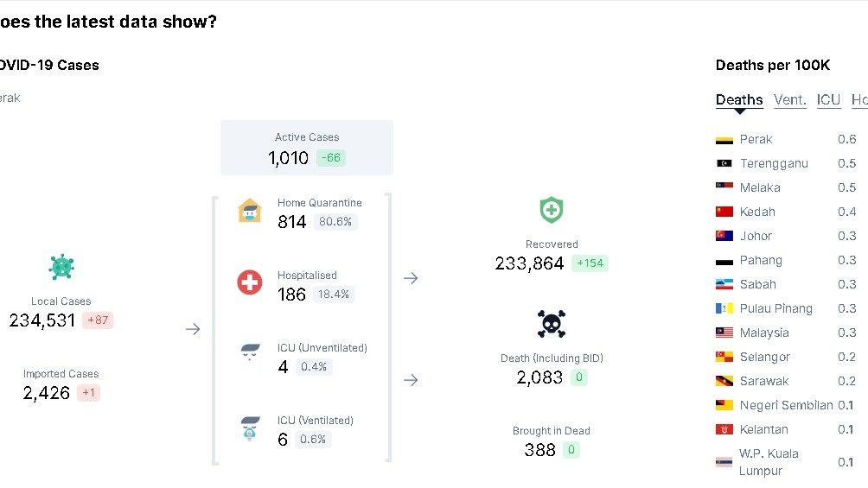Switch to the Vent. tab
Image resolution: width=868 pixels, height=488 pixels.
point(789,99)
